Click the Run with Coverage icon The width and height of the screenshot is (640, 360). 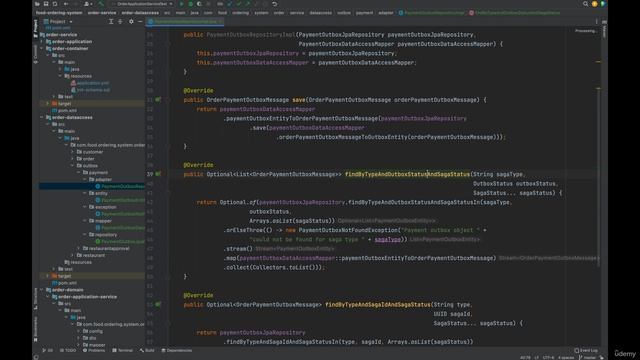click(199, 4)
